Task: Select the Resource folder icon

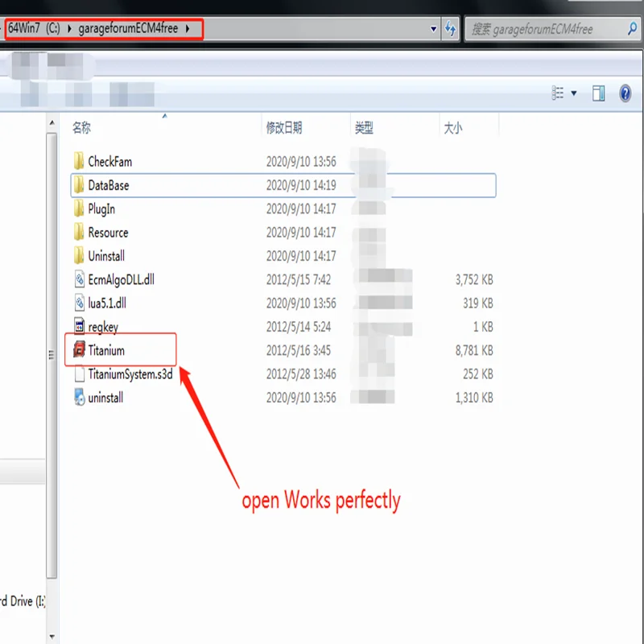Action: tap(79, 232)
